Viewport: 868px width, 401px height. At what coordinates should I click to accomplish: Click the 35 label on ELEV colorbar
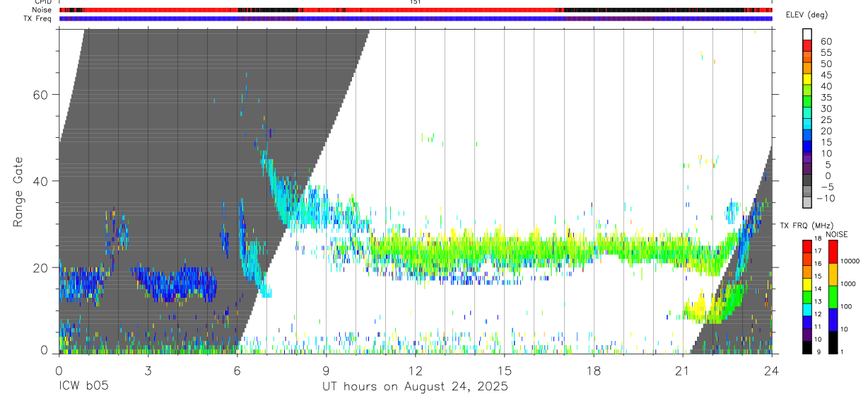(826, 97)
